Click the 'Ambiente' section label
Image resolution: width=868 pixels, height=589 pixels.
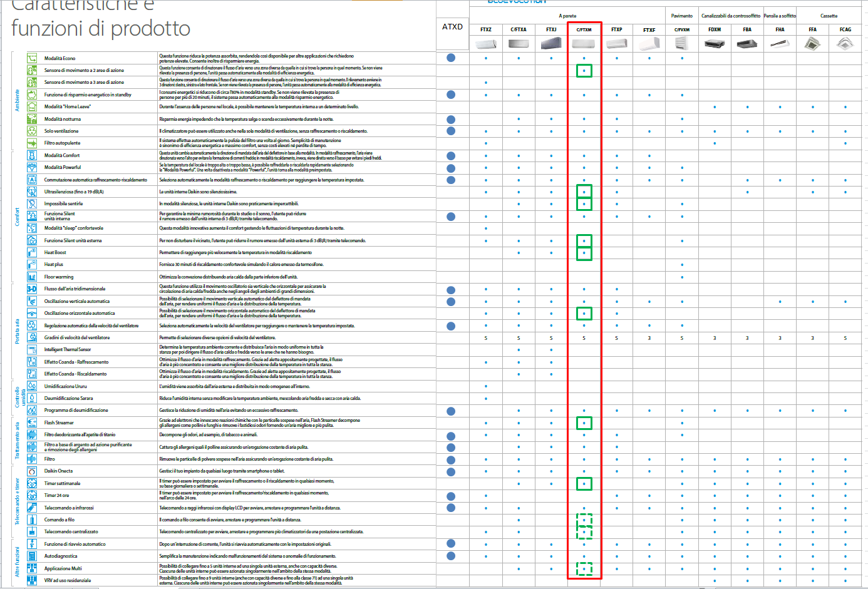(18, 100)
